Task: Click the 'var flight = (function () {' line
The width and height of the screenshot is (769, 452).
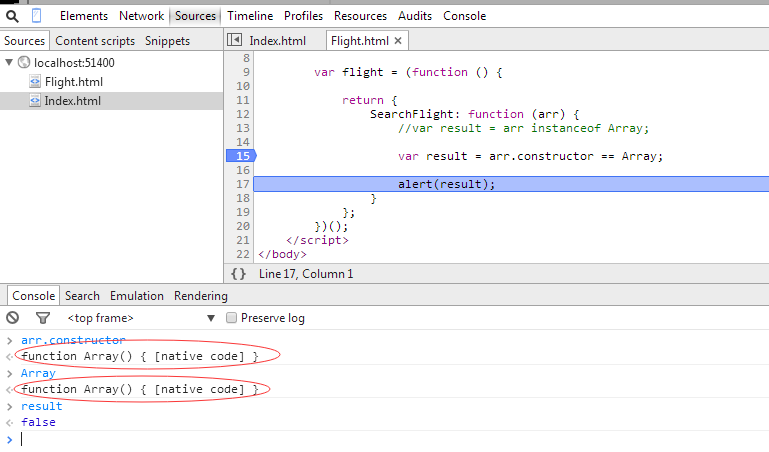Action: 408,72
